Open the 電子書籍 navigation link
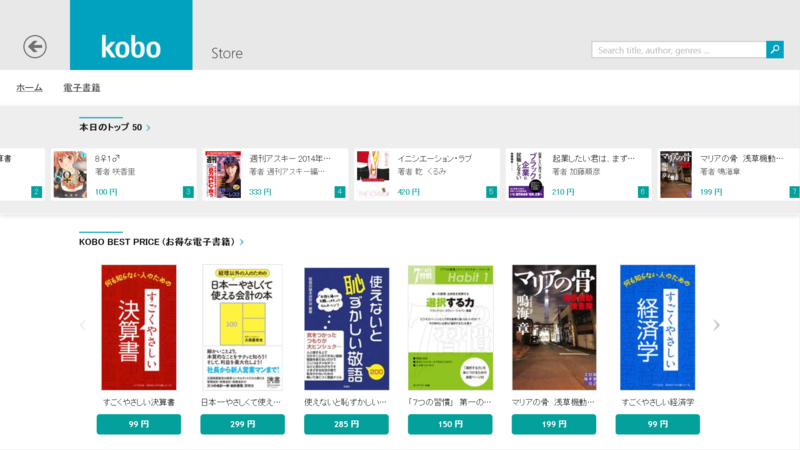 click(x=82, y=88)
